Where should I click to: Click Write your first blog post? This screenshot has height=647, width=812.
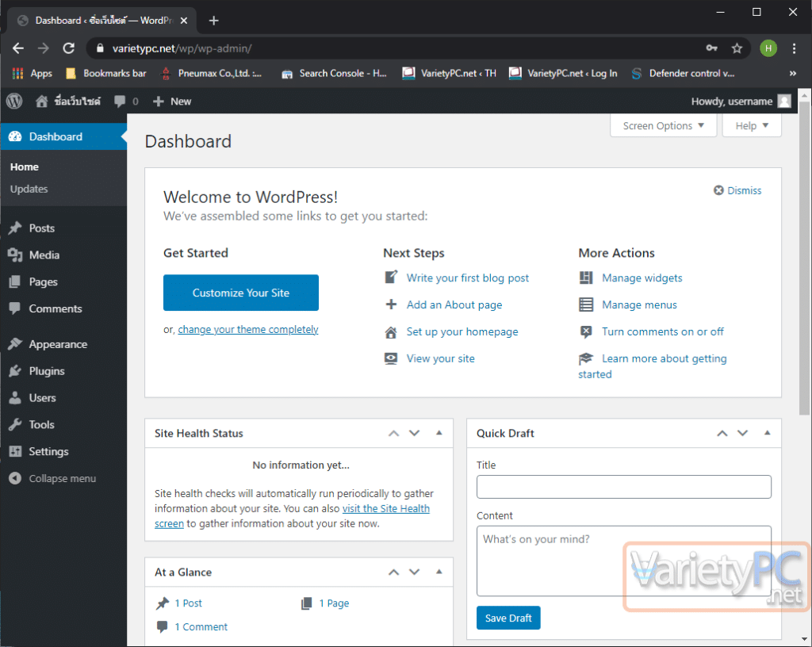coord(468,278)
